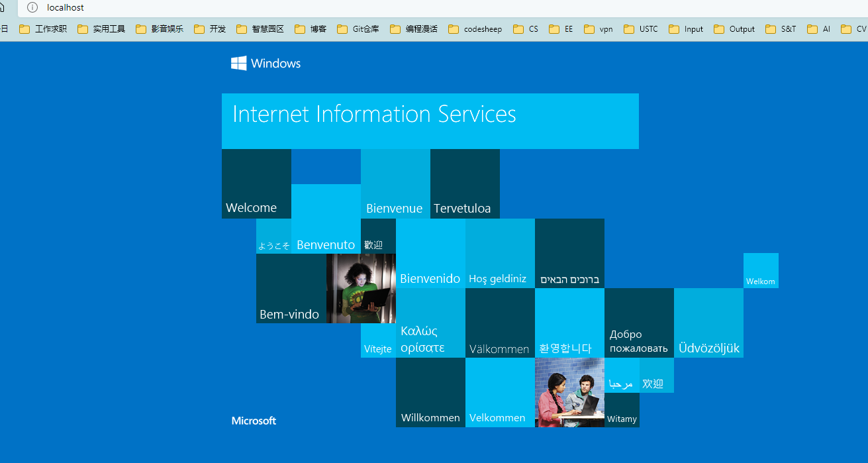Click the site info icon in address bar
This screenshot has height=463, width=868.
pyautogui.click(x=32, y=7)
